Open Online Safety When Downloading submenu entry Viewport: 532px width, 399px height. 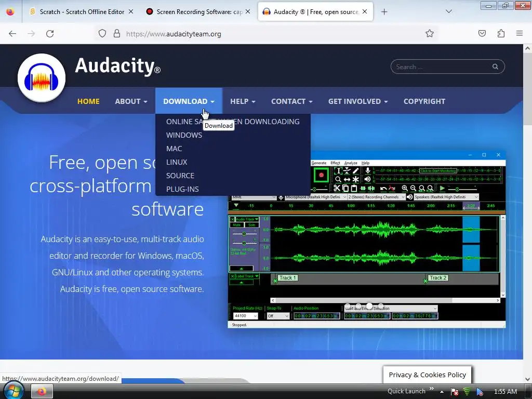pyautogui.click(x=233, y=122)
